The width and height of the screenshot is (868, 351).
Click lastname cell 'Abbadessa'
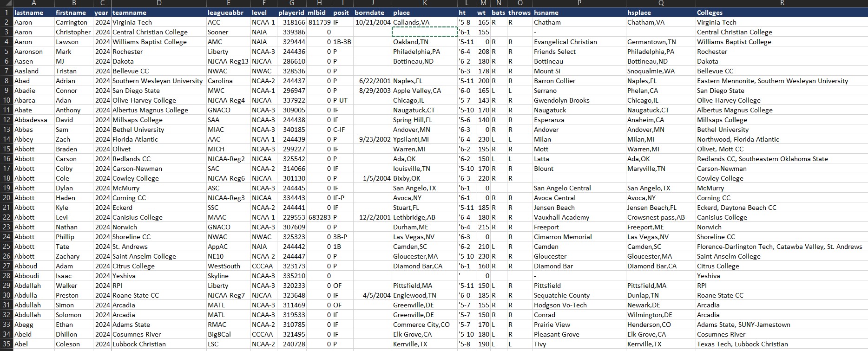pyautogui.click(x=31, y=120)
